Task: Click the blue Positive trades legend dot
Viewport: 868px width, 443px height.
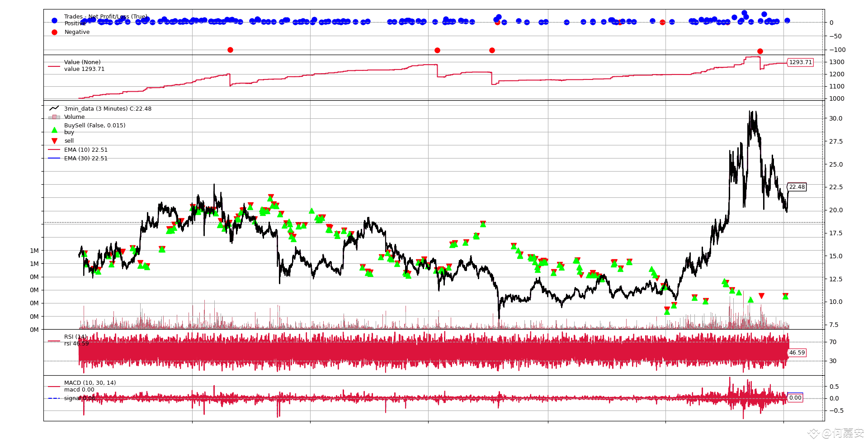Action: tap(54, 20)
